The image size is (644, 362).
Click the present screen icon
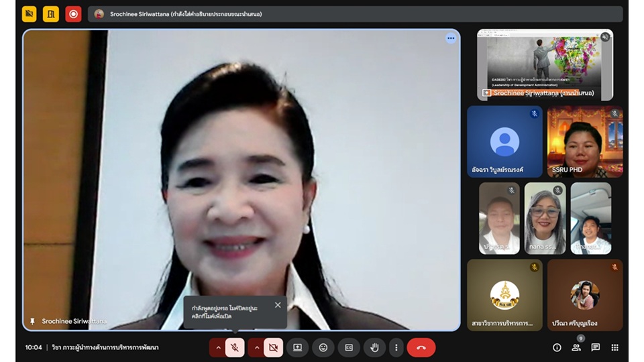(x=298, y=347)
